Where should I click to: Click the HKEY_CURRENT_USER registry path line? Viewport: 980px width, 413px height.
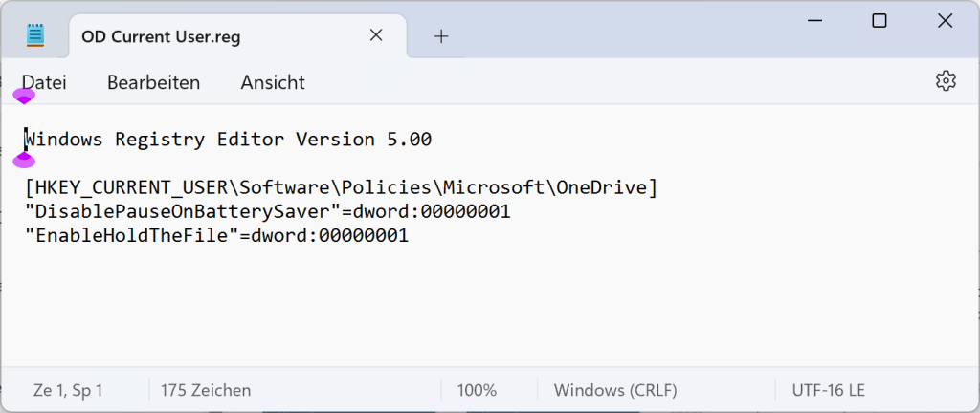tap(341, 187)
